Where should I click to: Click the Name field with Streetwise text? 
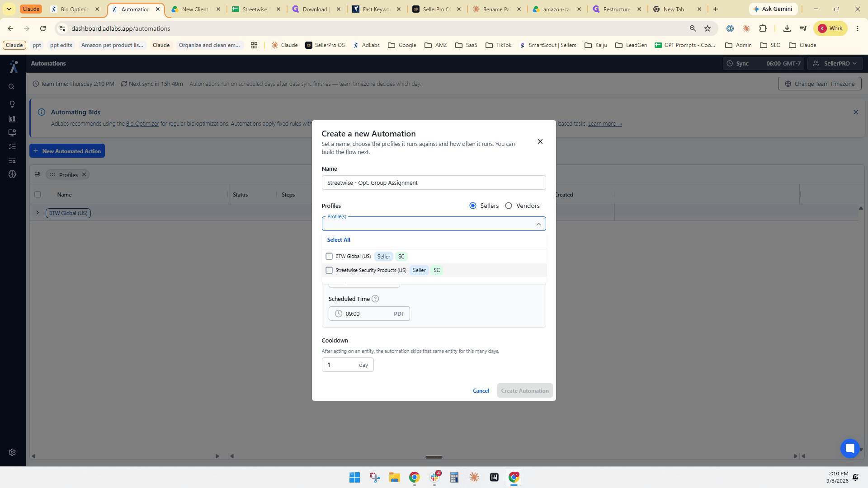click(434, 183)
